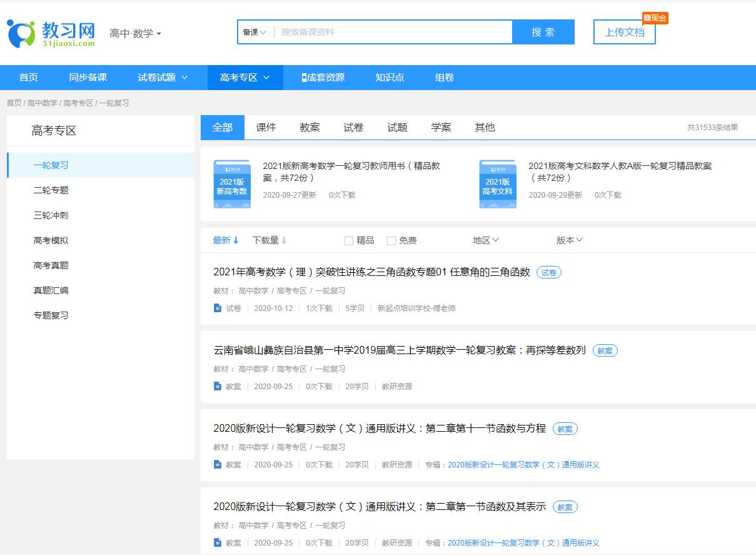Open the 备课 search category dropdown
The image size is (756, 555).
pos(253,32)
